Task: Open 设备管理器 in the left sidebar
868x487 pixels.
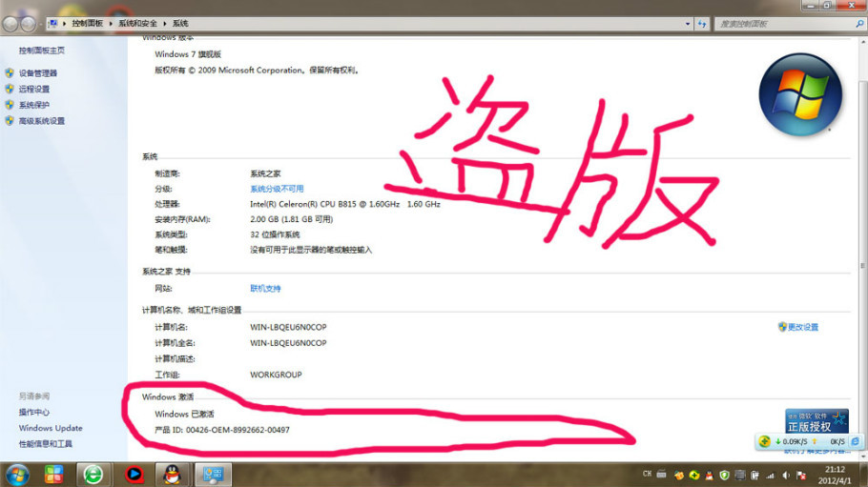Action: coord(38,73)
